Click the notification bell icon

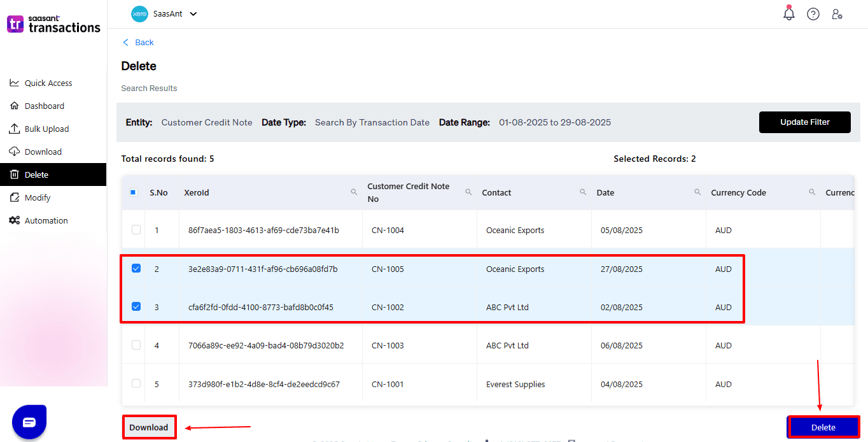(789, 14)
